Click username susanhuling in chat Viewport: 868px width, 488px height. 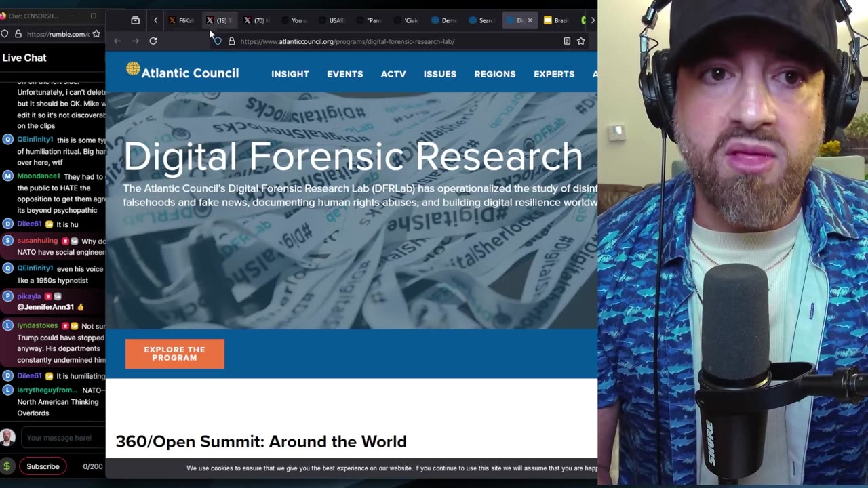click(x=37, y=241)
